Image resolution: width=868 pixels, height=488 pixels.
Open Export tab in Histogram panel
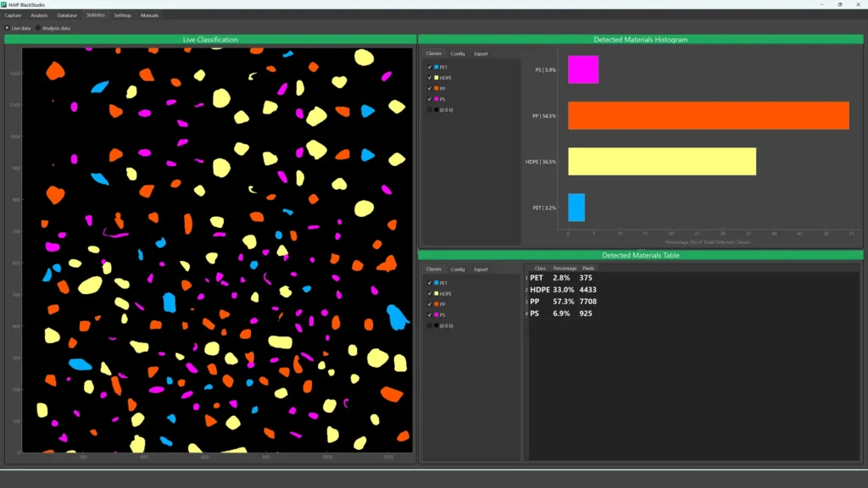tap(481, 53)
